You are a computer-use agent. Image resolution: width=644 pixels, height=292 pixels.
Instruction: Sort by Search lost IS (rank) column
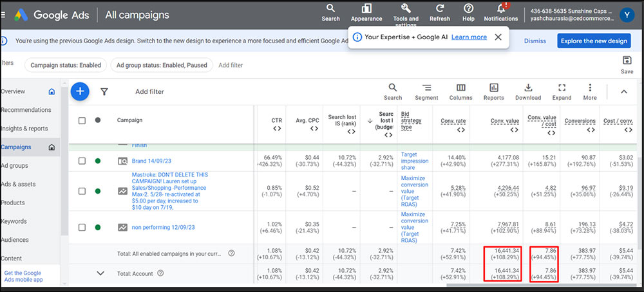(342, 120)
